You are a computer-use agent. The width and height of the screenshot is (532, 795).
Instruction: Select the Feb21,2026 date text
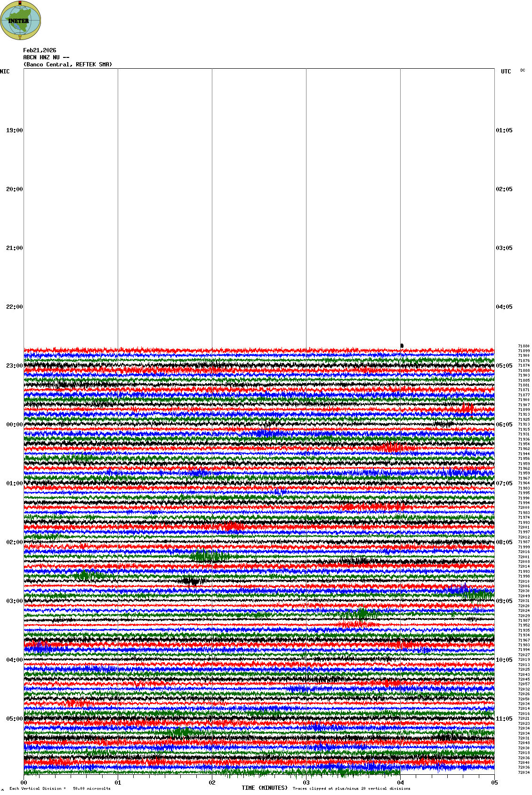click(x=40, y=50)
